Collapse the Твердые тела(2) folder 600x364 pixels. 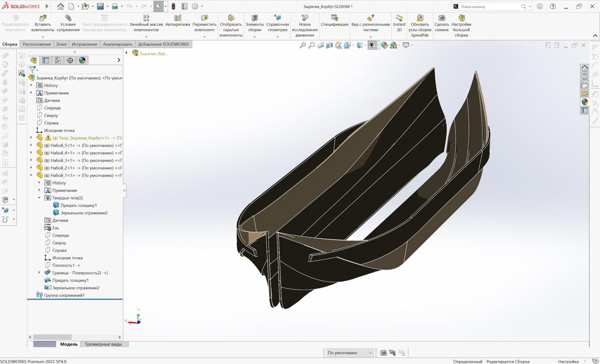[x=40, y=198]
